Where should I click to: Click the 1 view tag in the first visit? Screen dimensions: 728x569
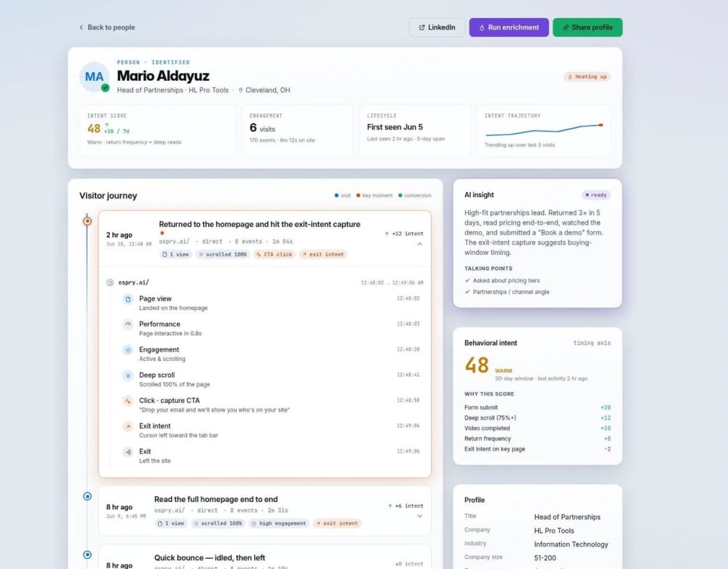[175, 255]
